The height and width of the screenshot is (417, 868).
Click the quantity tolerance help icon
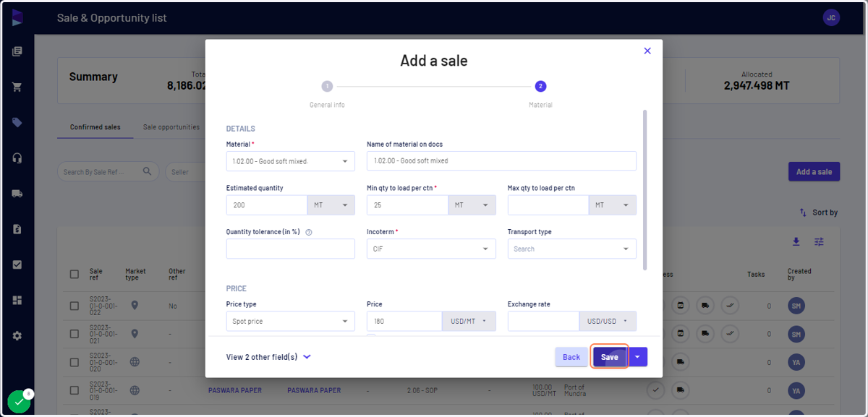click(309, 232)
